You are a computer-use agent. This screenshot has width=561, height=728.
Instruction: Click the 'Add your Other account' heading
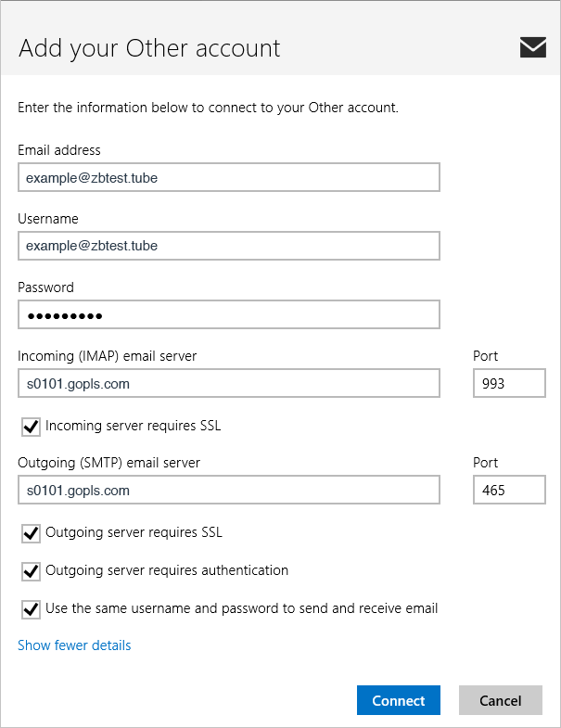[x=149, y=48]
